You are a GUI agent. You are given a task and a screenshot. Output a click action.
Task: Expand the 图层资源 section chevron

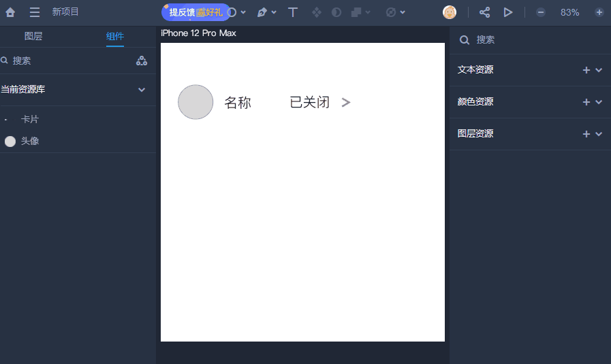pos(599,134)
